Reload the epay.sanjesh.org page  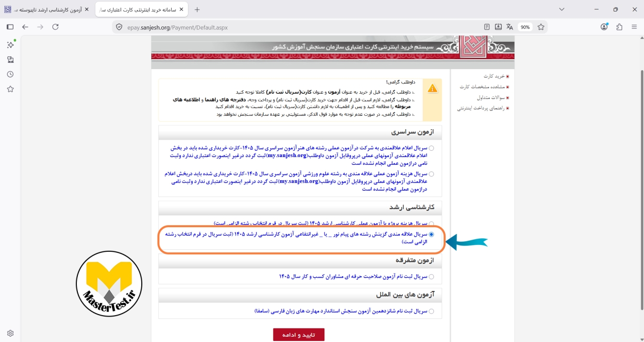[x=55, y=27]
